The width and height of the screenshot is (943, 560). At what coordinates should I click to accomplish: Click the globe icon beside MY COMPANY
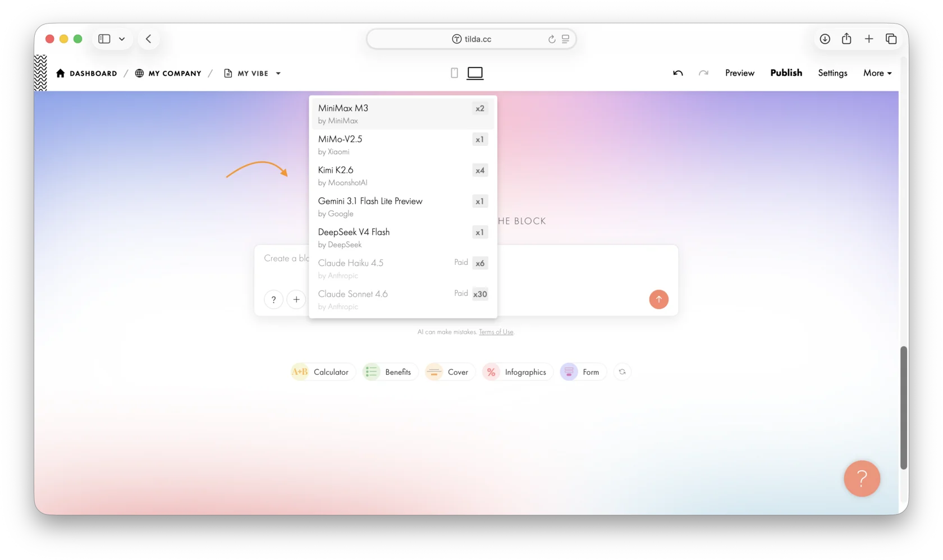pos(139,73)
